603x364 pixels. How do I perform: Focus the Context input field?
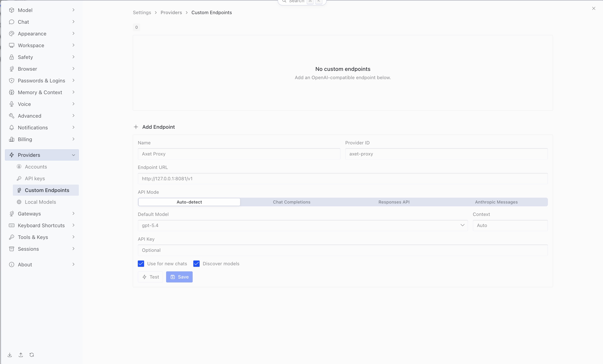coord(510,225)
